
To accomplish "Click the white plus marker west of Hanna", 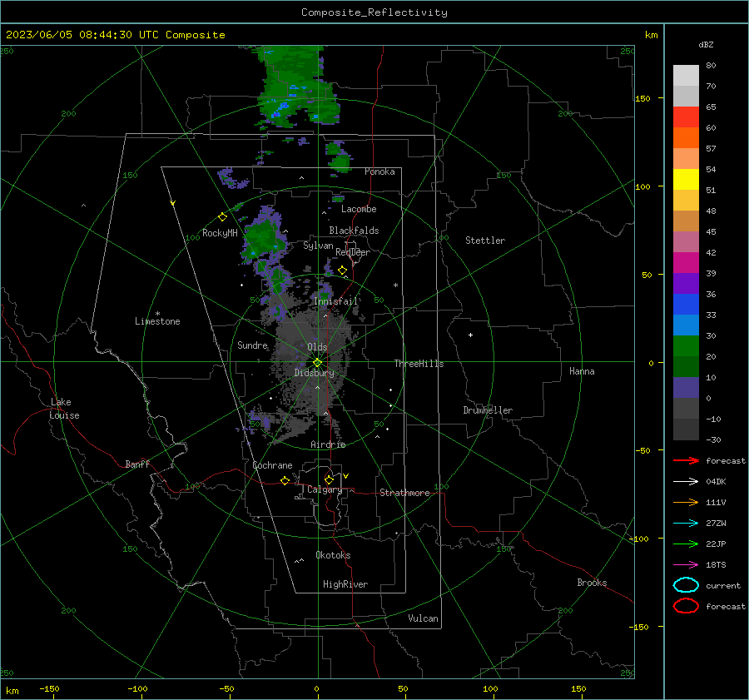I will [x=470, y=335].
